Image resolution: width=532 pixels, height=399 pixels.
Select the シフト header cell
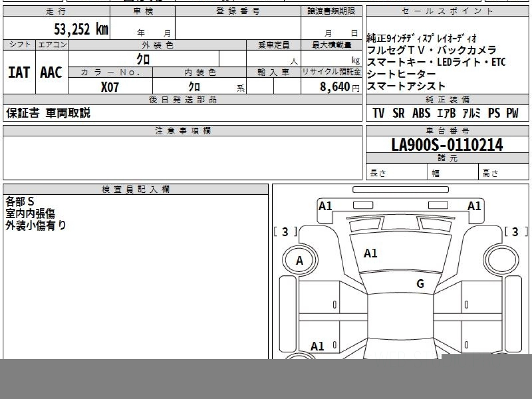coord(19,45)
